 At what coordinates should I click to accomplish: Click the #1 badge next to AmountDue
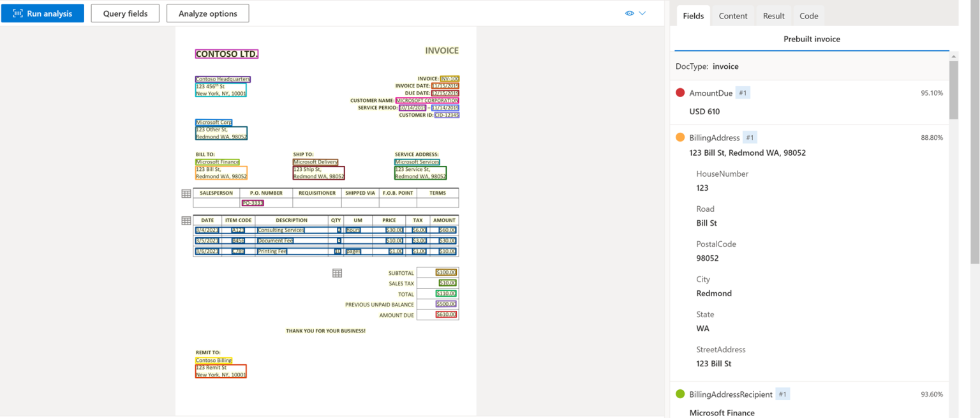pyautogui.click(x=743, y=93)
